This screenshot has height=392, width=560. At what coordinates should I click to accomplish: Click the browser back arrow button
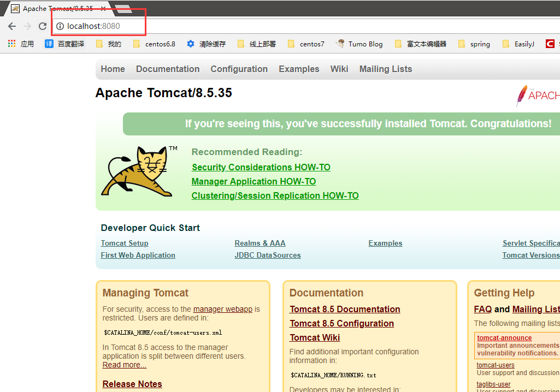click(12, 26)
